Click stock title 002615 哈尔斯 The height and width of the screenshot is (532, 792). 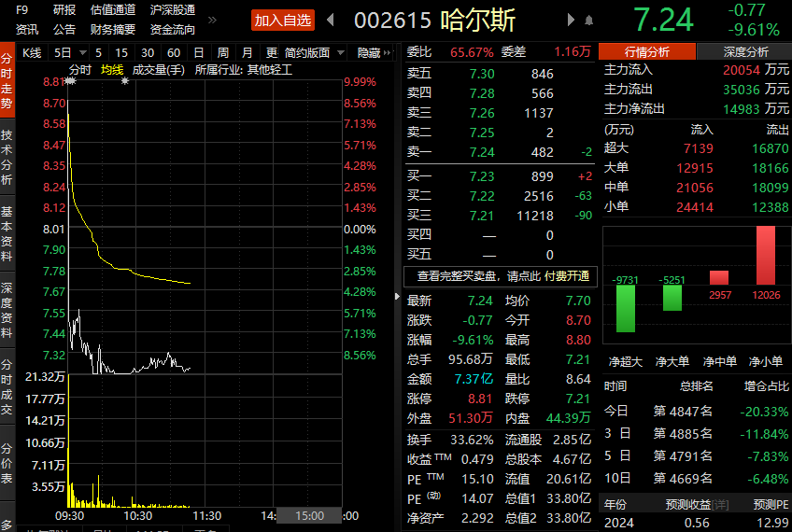(434, 21)
